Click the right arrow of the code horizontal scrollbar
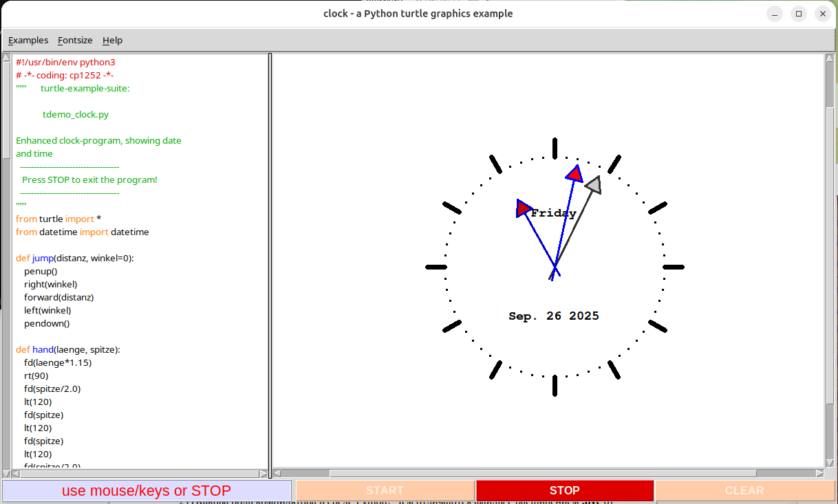838x504 pixels. pyautogui.click(x=264, y=472)
